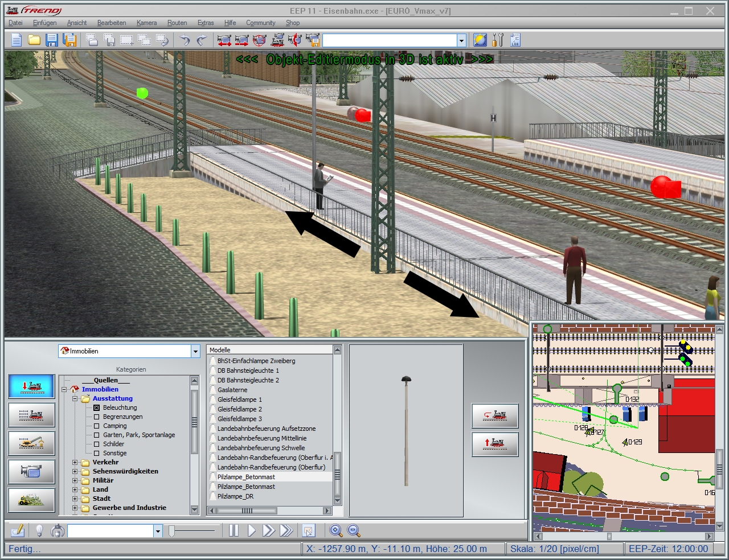Play the simulation at triple-arrow fastest speed
The image size is (729, 560).
286,530
